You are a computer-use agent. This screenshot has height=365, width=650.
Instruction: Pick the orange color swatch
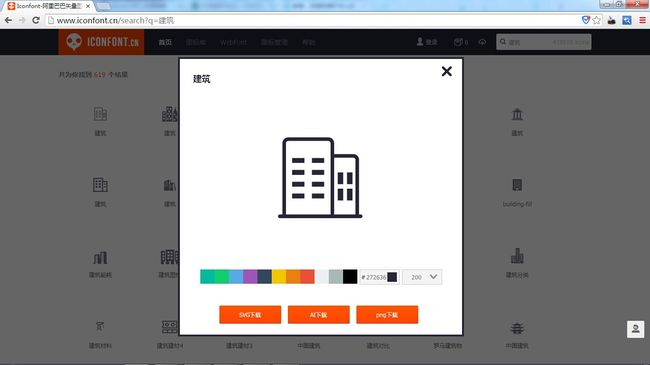(x=293, y=277)
